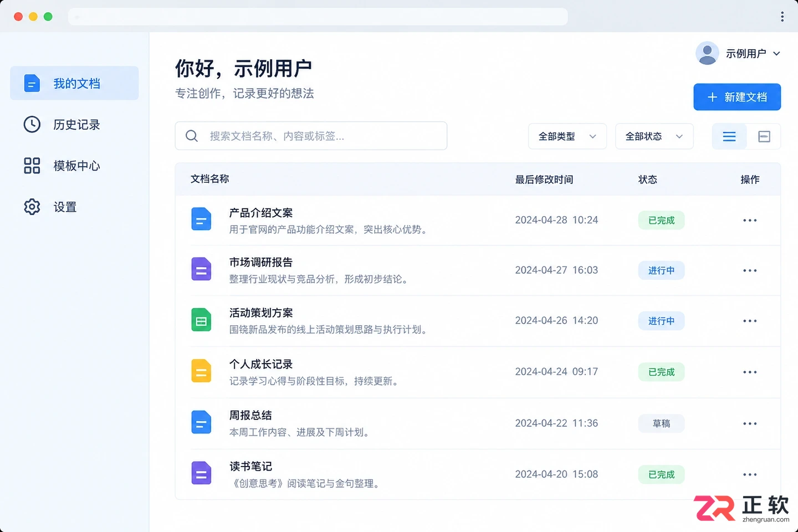
Task: Open the 产品介绍文案 document title
Action: coord(261,213)
